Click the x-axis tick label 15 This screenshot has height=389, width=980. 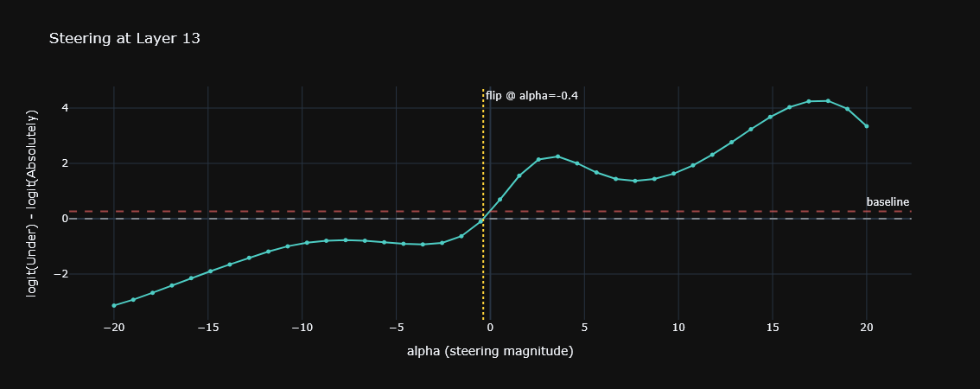tap(773, 327)
